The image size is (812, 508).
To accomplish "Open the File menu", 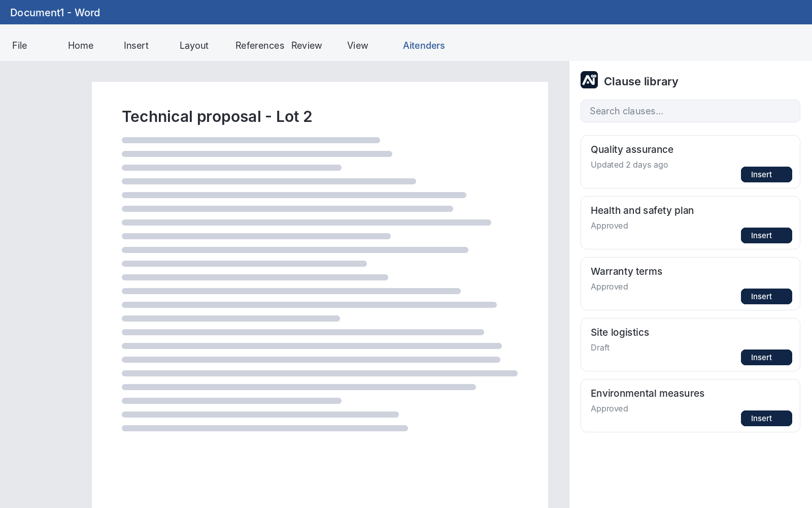I will tap(20, 46).
